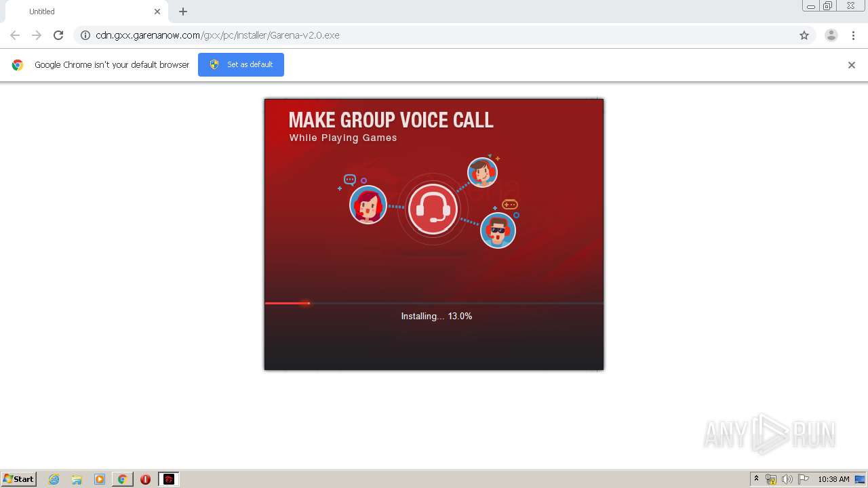Close the Untitled tab
Viewport: 868px width, 488px height.
coord(157,12)
